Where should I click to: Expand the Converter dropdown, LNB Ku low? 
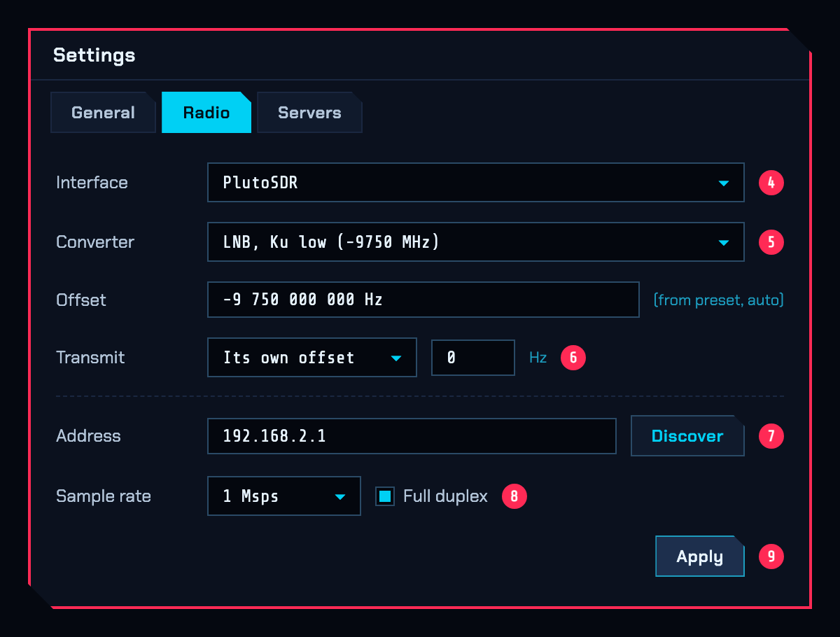tap(476, 242)
